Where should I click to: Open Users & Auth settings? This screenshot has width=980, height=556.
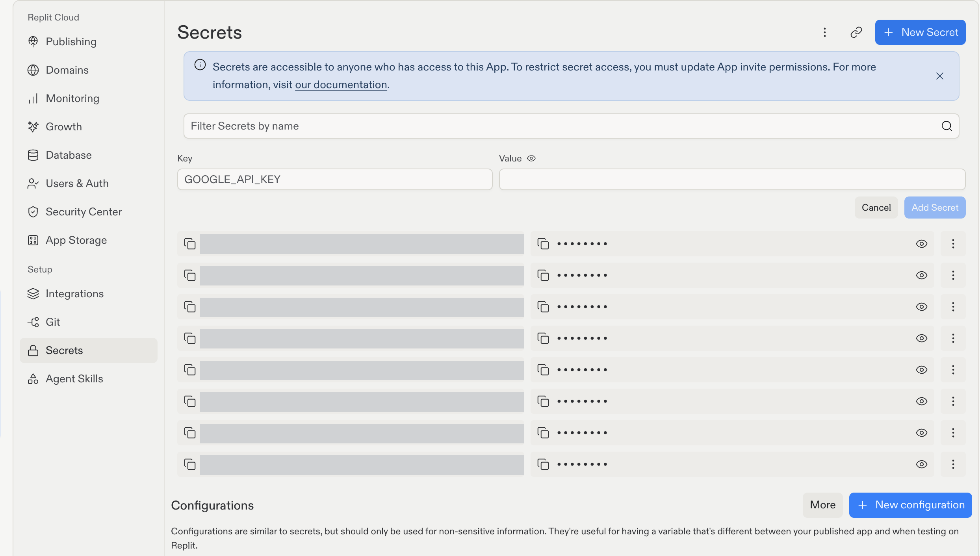tap(89, 183)
